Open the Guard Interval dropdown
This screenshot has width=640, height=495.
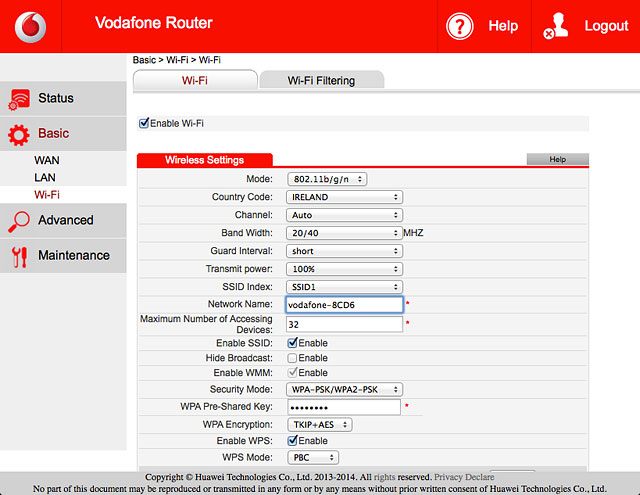tap(344, 251)
